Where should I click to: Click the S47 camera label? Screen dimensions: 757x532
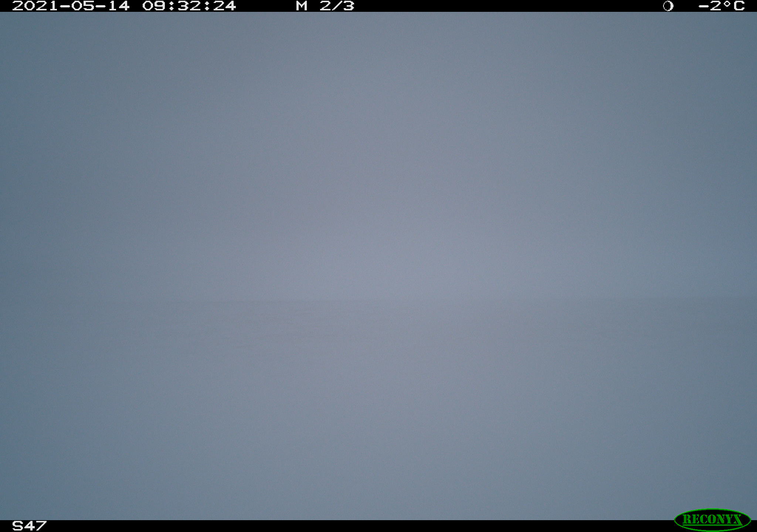tap(29, 526)
